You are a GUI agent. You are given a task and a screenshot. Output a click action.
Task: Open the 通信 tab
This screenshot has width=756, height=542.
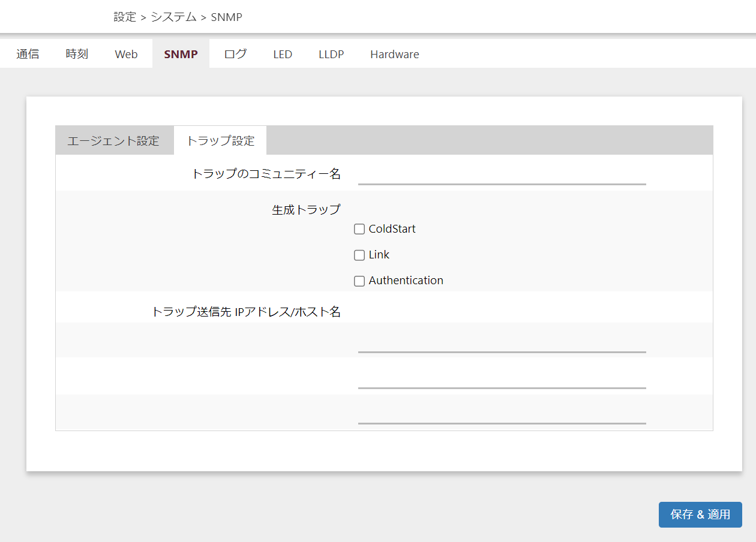[28, 54]
